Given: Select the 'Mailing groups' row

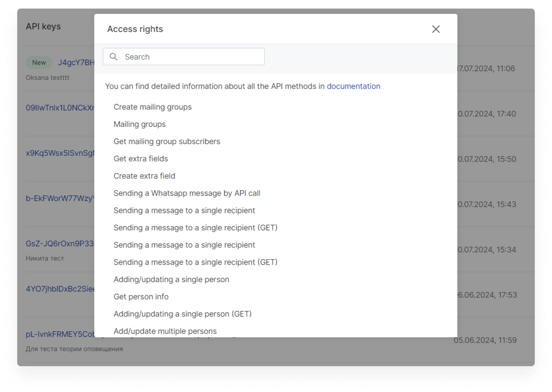Looking at the screenshot, I should click(140, 124).
